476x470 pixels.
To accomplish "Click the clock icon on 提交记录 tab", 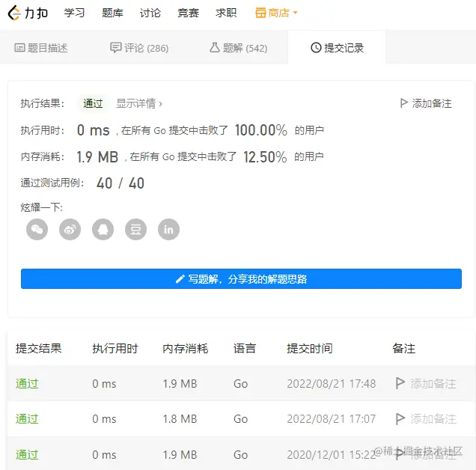I will (x=316, y=48).
